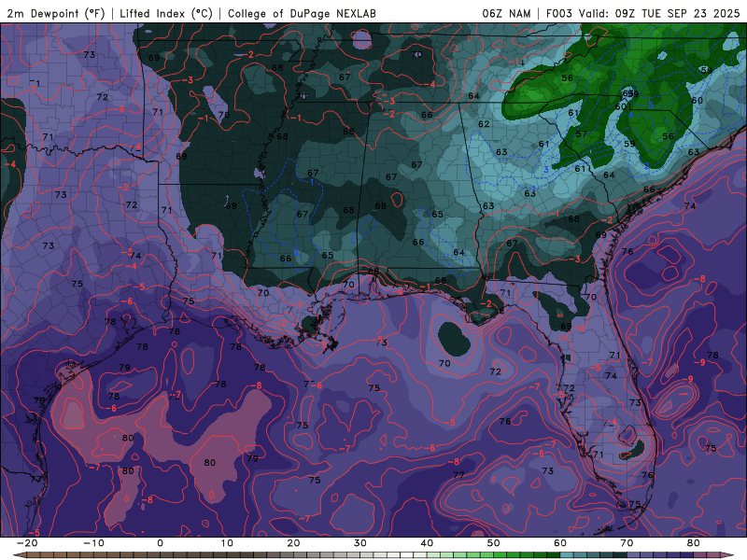
Task: Click the '62' dewpoint value on the map
Action: pyautogui.click(x=484, y=124)
